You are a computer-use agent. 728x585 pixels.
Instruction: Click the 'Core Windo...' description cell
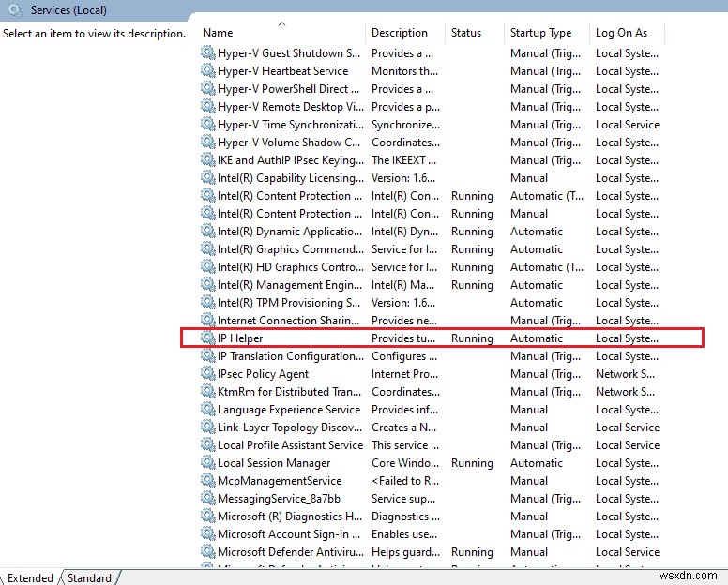(x=405, y=462)
